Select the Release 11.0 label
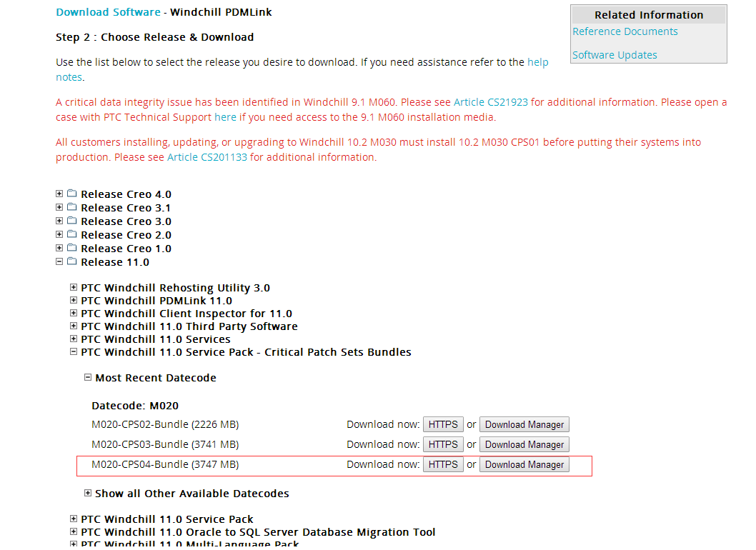 pyautogui.click(x=115, y=262)
